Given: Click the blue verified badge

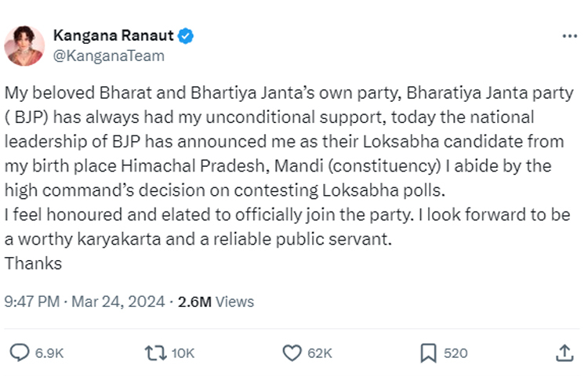Looking at the screenshot, I should 186,36.
